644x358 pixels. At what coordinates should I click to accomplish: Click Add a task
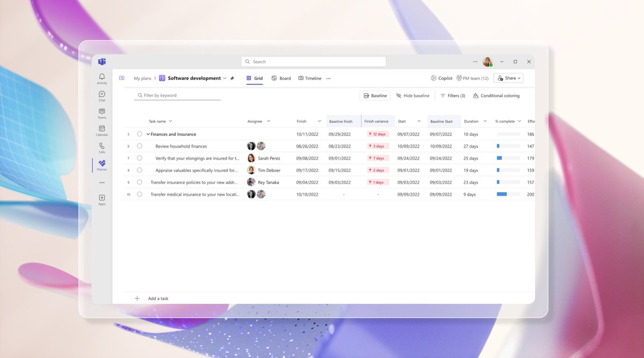point(158,298)
